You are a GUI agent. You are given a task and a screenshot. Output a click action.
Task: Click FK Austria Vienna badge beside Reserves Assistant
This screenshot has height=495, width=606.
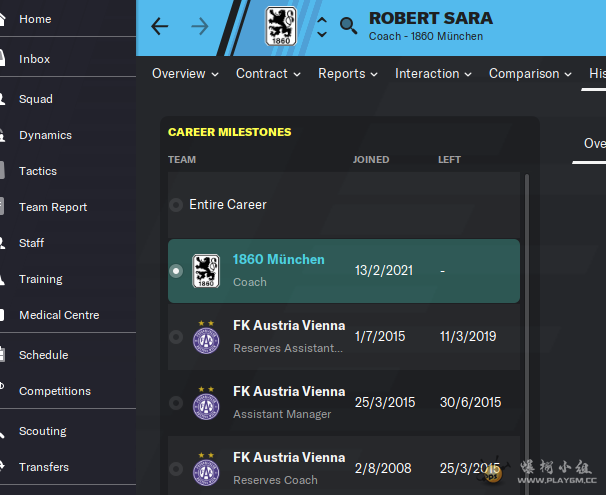(206, 337)
